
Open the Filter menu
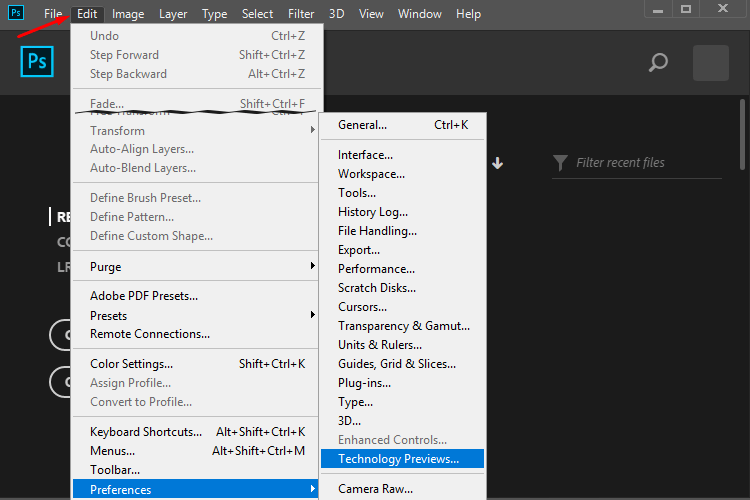tap(301, 14)
